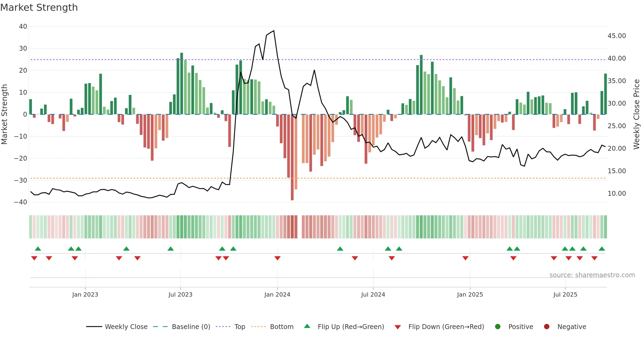644x362 pixels.
Task: Click the green Positive circle legend icon
Action: click(x=498, y=327)
